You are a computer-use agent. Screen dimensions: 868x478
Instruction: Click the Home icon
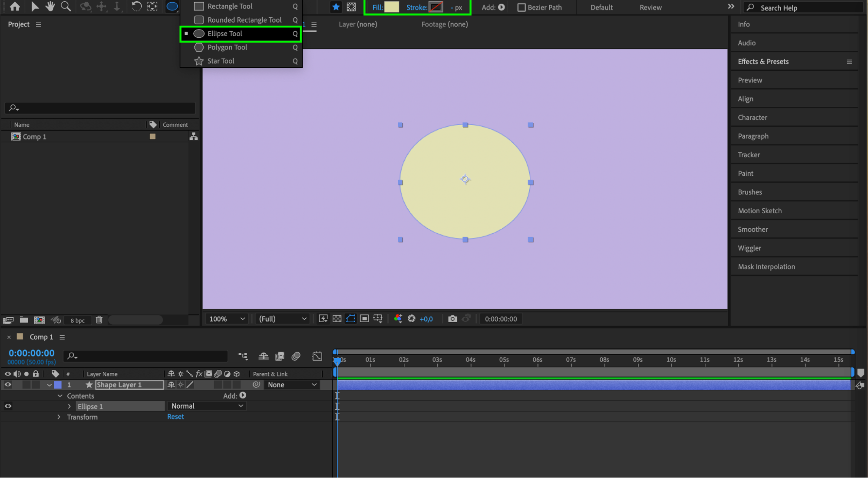pos(15,7)
